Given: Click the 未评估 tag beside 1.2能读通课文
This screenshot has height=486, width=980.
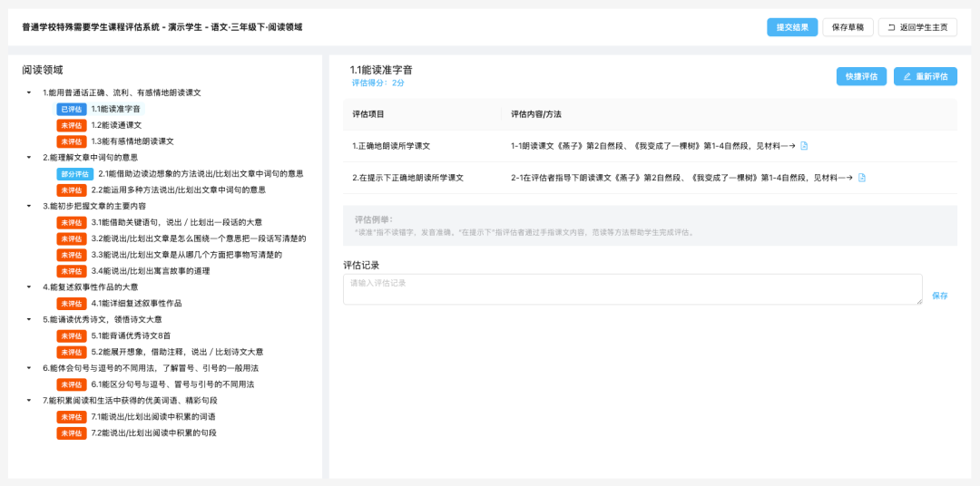Looking at the screenshot, I should coord(72,125).
